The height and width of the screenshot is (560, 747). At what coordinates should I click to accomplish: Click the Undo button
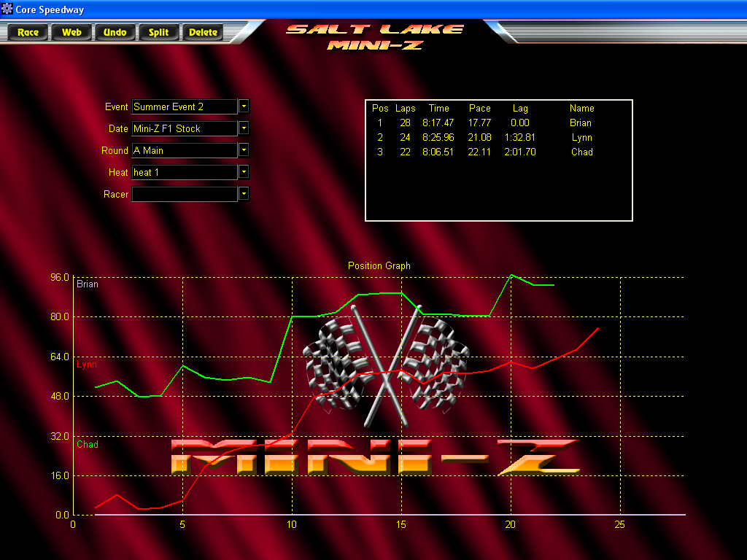tap(115, 32)
